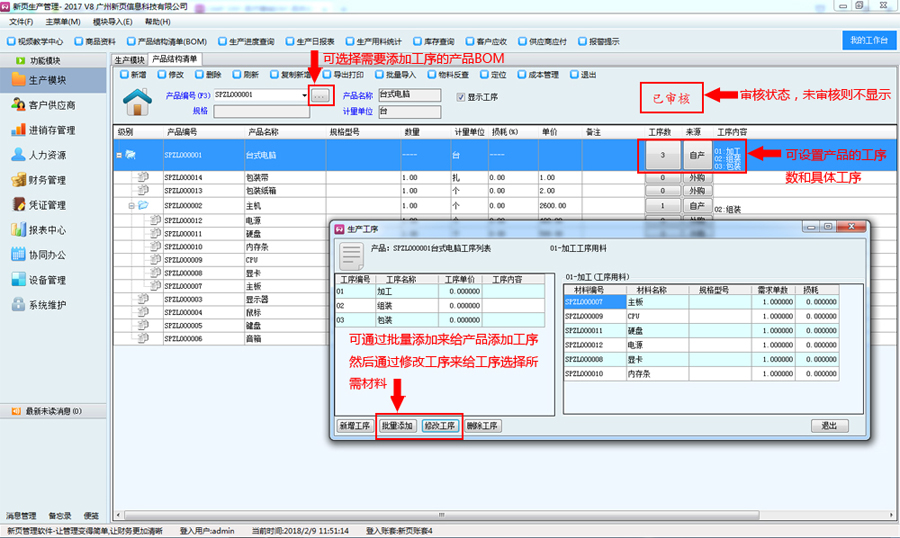This screenshot has height=538, width=900.
Task: Go to 财务管理 sidebar module
Action: pos(47,180)
